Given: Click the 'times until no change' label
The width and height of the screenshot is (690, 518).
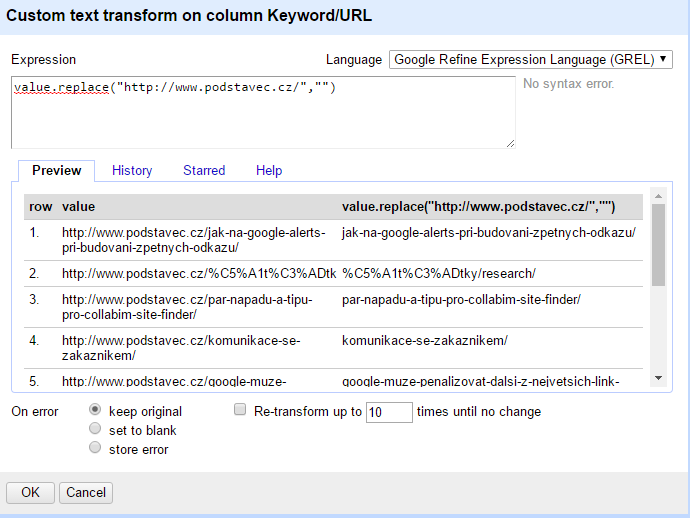Looking at the screenshot, I should pos(479,411).
